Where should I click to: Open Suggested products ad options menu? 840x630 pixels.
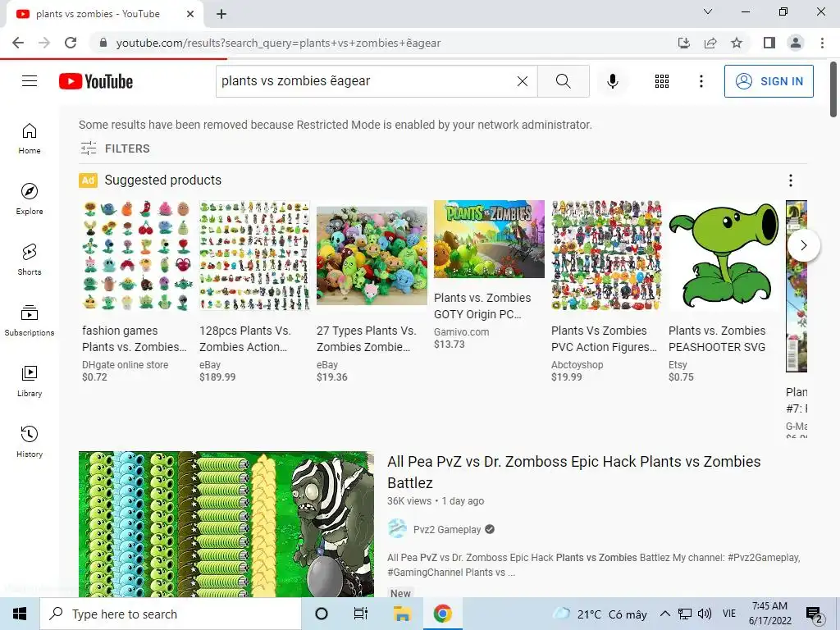[790, 180]
